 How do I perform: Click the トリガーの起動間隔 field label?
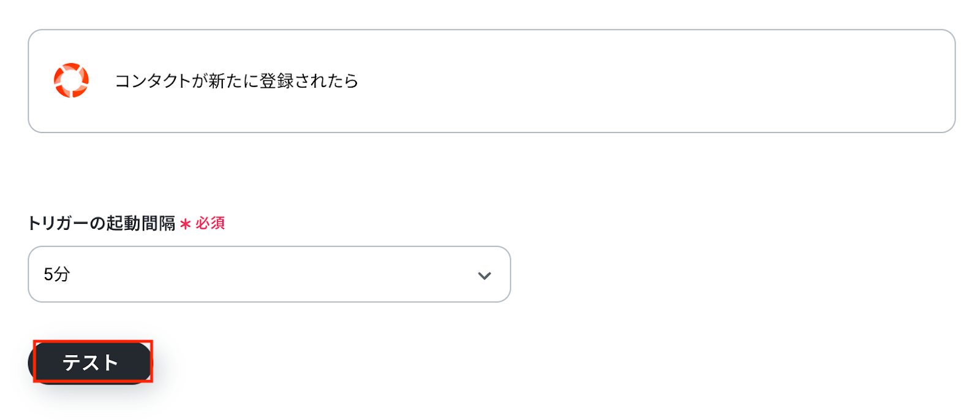point(101,223)
